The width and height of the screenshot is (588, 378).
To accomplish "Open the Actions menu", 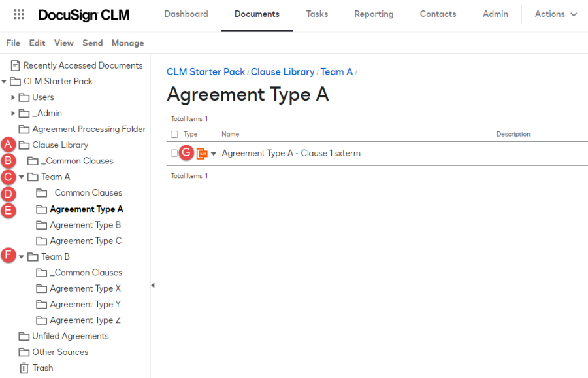I will coord(555,14).
